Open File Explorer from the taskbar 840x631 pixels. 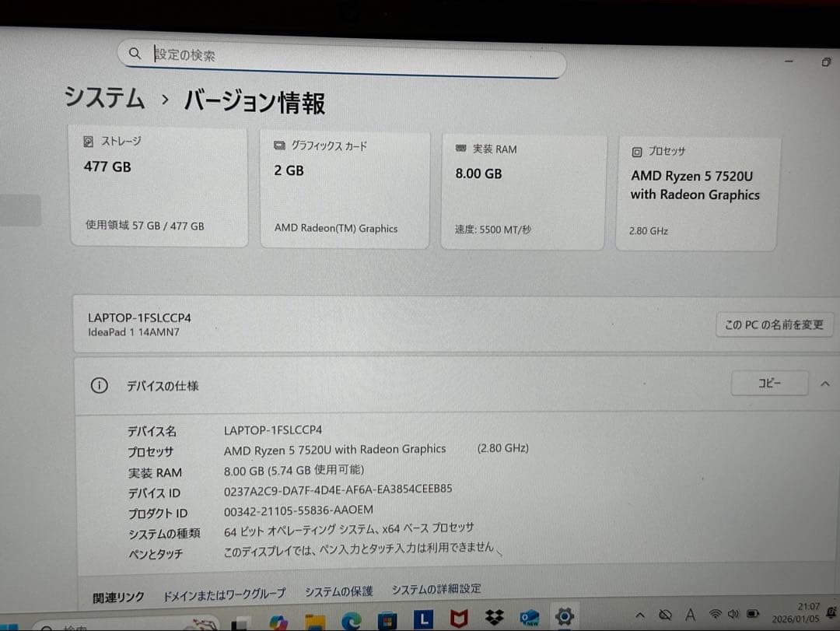click(x=315, y=619)
